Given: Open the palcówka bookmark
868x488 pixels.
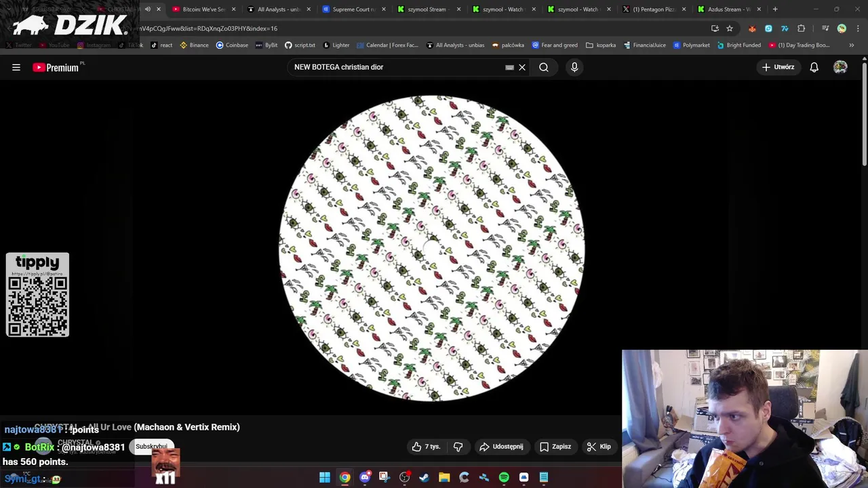Looking at the screenshot, I should 508,45.
